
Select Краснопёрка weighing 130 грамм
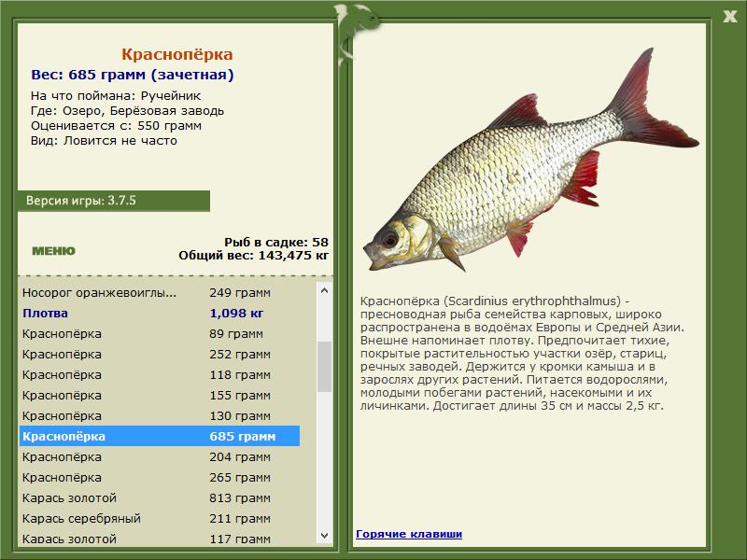160,415
